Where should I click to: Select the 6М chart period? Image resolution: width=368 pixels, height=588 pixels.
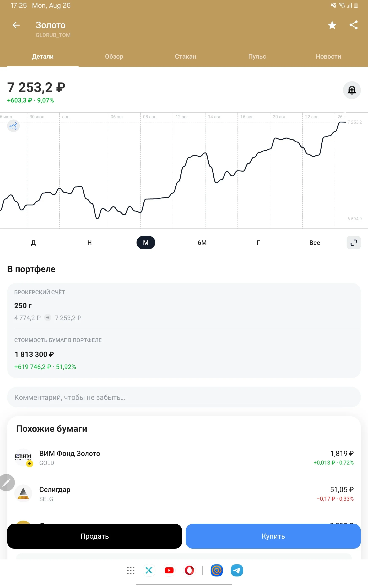(202, 243)
